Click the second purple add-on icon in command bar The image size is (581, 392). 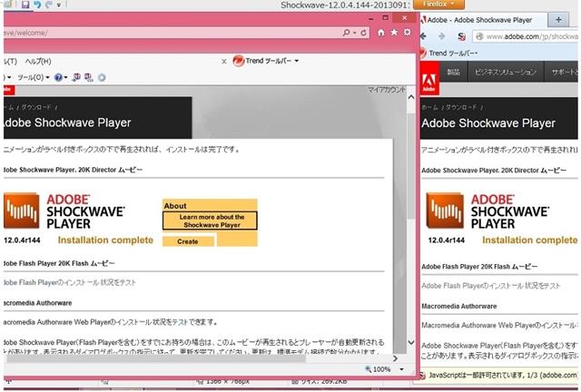click(x=89, y=77)
